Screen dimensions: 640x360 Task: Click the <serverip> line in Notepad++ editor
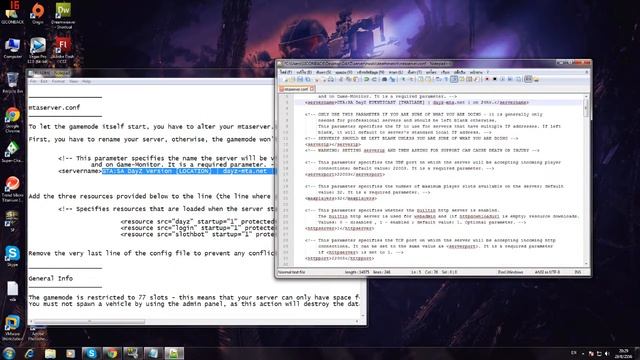click(x=333, y=144)
